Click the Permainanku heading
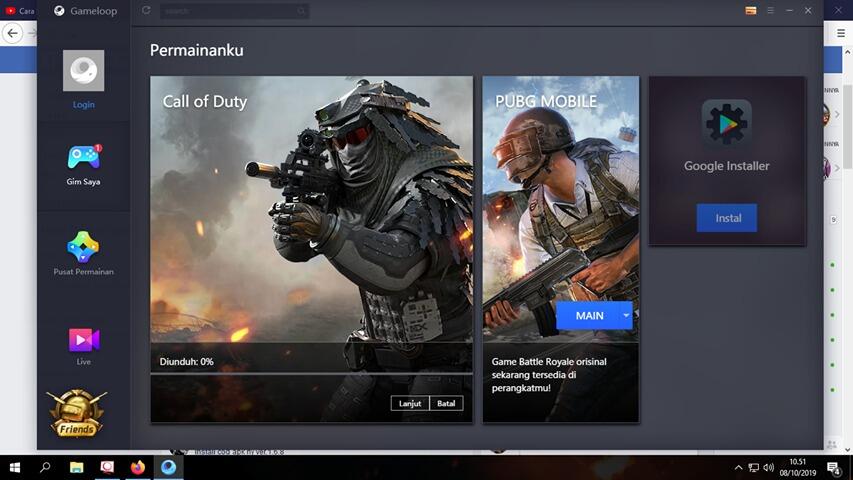853x480 pixels. (196, 50)
